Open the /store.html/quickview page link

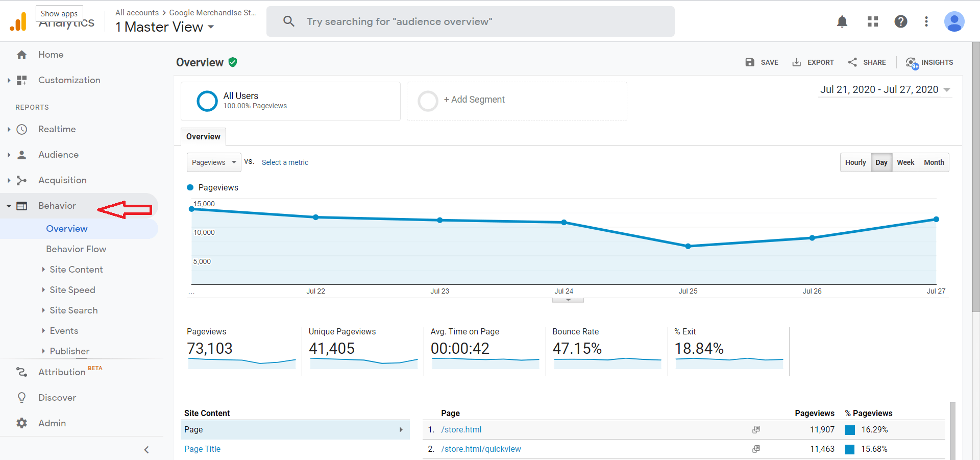[x=481, y=449]
